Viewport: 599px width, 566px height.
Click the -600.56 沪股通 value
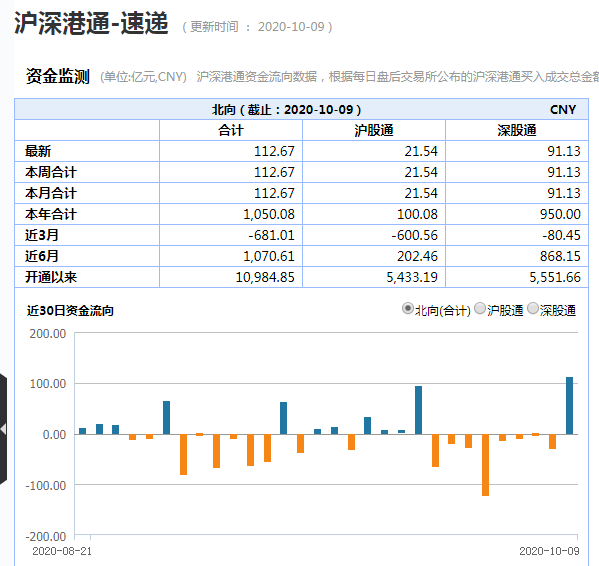[414, 235]
